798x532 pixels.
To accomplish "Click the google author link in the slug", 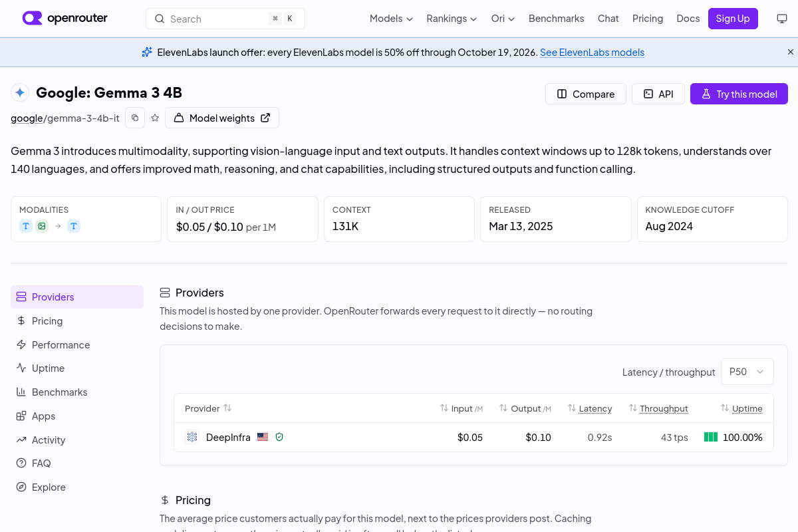I will 27,118.
